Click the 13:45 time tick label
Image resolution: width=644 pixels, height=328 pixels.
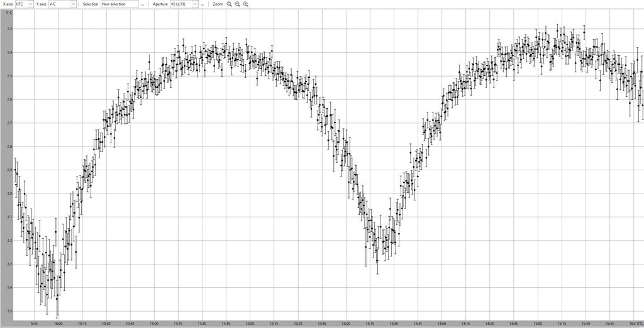coord(418,324)
